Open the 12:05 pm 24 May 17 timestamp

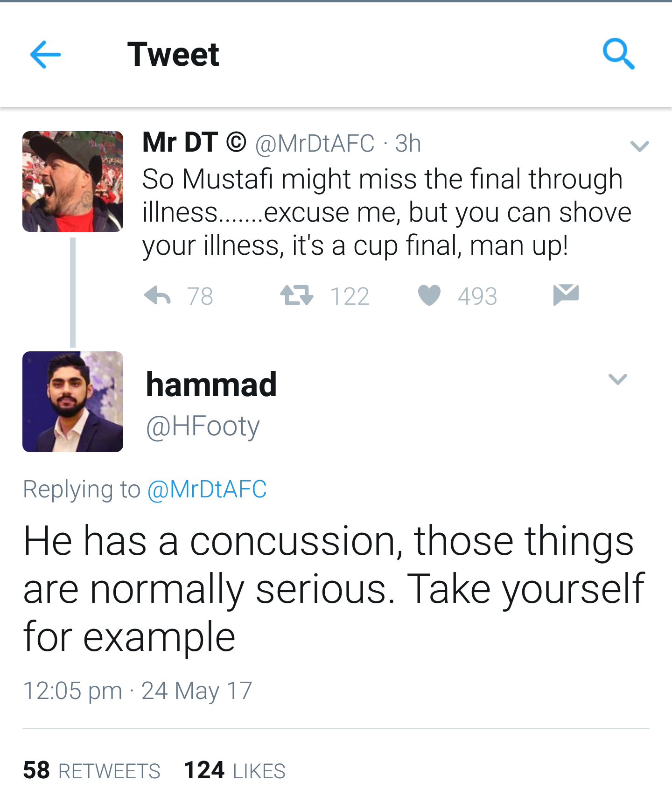[138, 691]
